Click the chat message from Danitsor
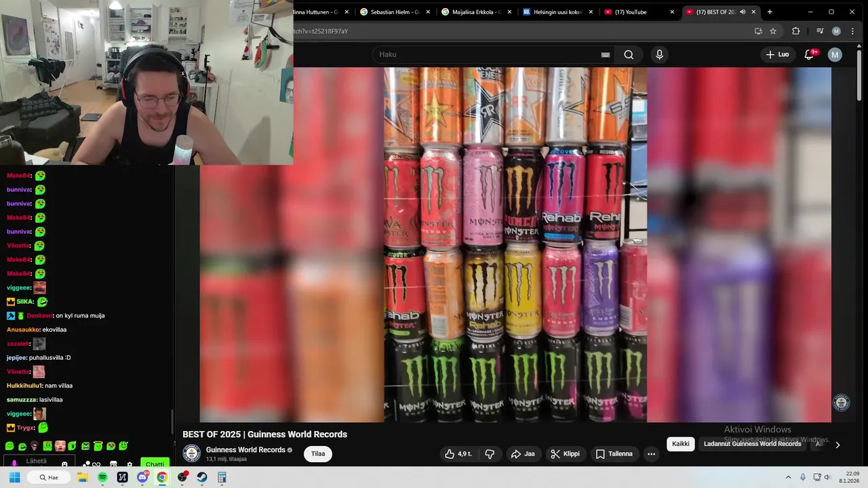Screen dimensions: 868x488 [80, 316]
